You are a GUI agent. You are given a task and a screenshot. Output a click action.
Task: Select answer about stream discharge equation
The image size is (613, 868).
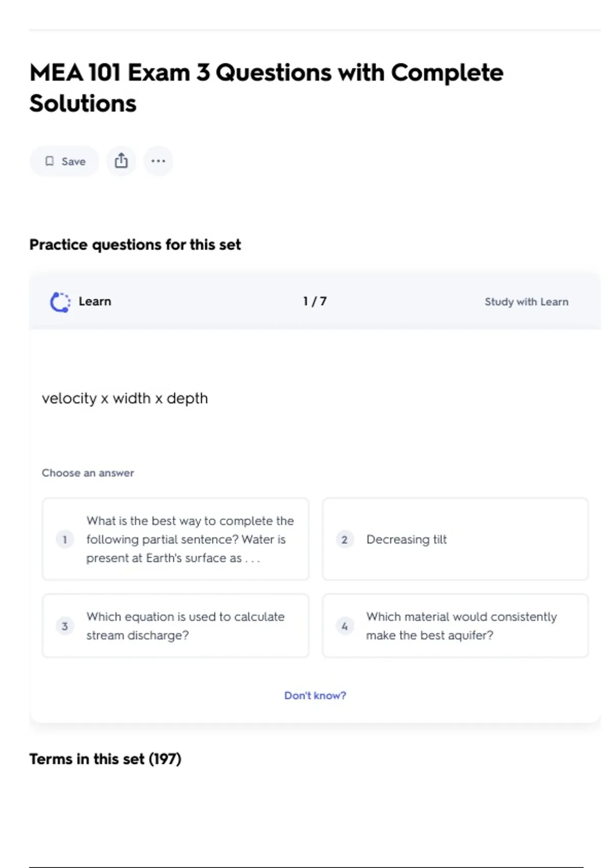click(176, 626)
